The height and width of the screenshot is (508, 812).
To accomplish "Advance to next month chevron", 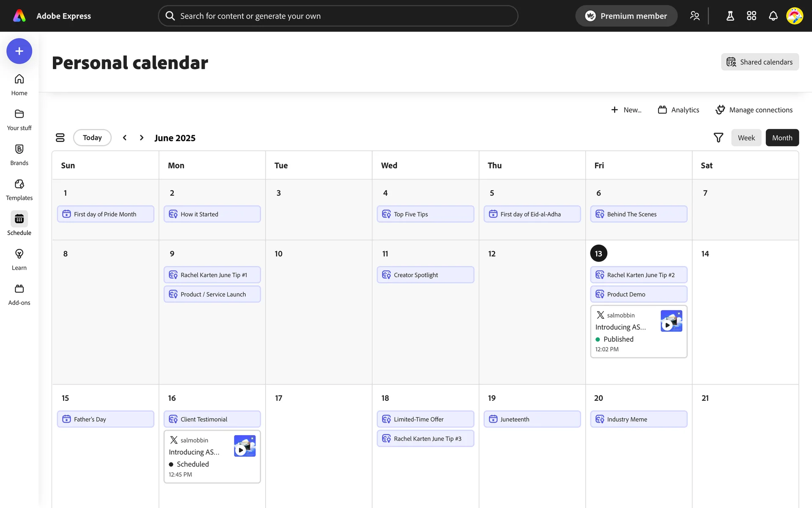I will 142,138.
